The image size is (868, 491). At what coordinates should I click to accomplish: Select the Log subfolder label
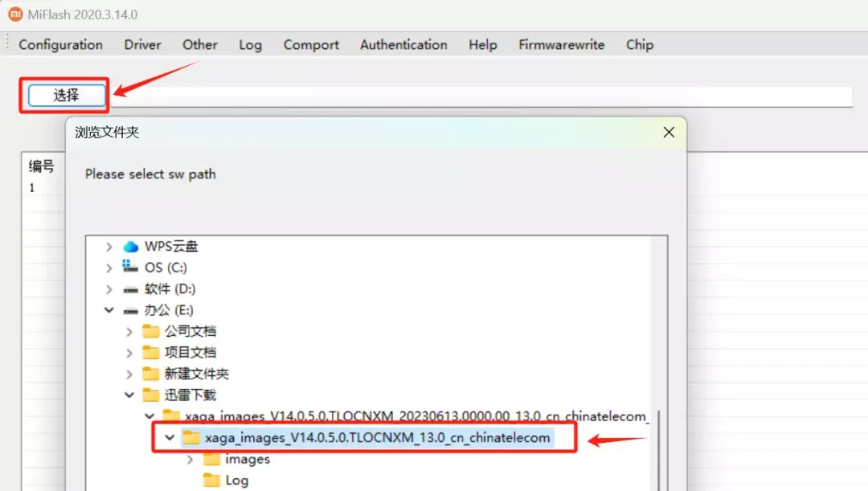click(236, 481)
